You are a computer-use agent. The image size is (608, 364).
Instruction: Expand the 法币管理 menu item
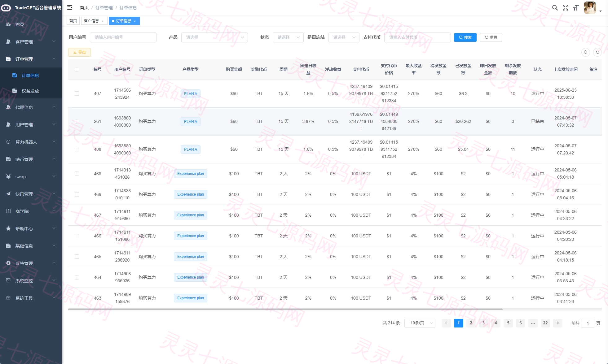31,159
